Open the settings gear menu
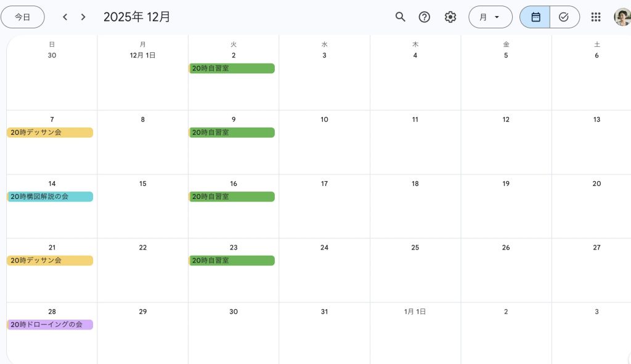This screenshot has height=364, width=631. (x=450, y=17)
